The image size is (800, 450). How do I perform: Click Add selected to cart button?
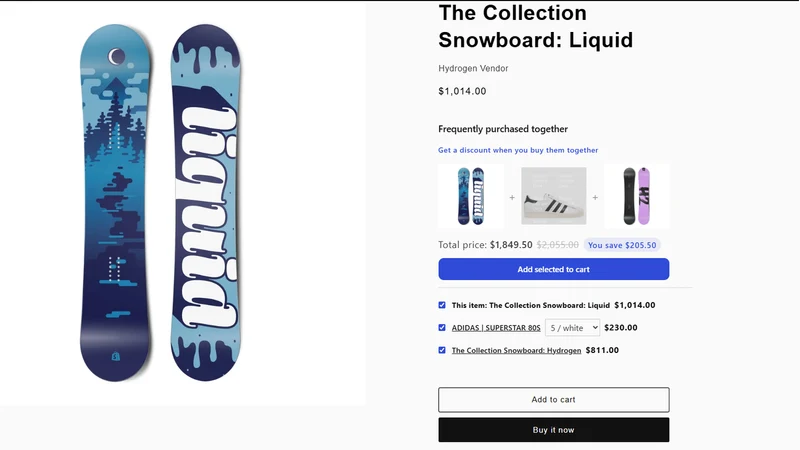(x=554, y=269)
